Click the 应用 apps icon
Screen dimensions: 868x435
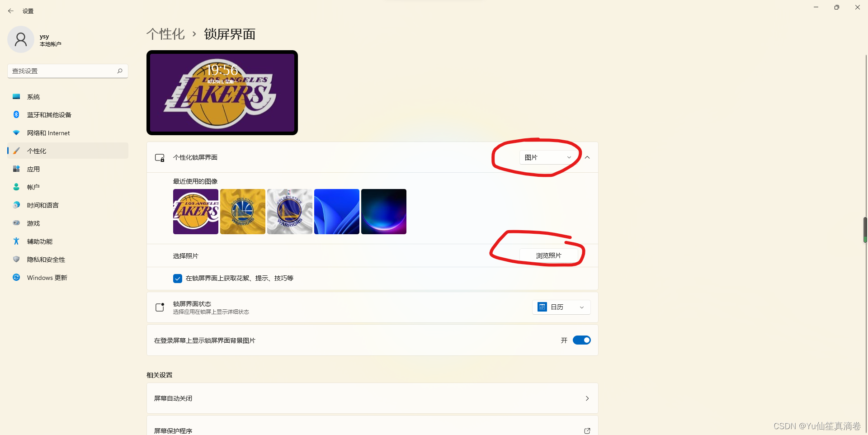[16, 169]
